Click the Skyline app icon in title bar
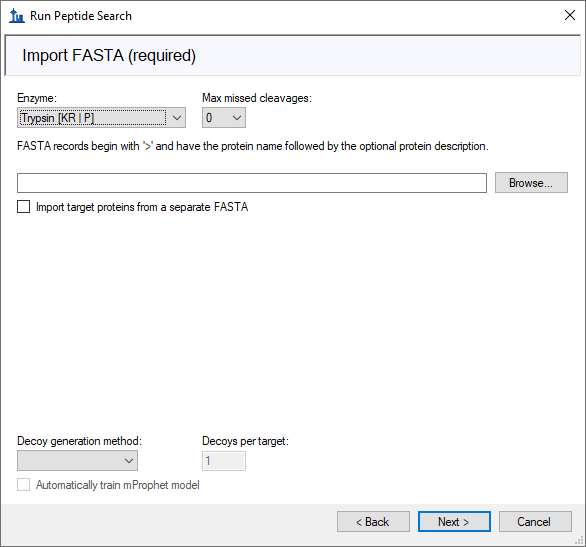Viewport: 586px width, 547px height. (16, 16)
